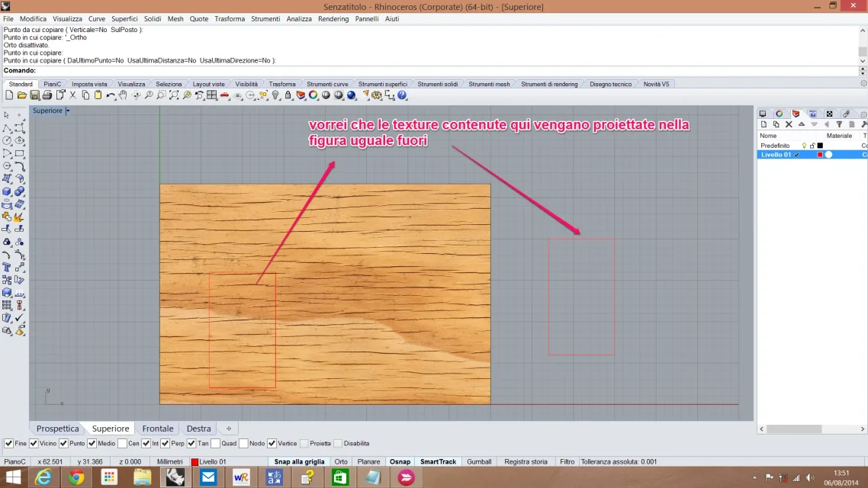Click the Explode tool in the left sidebar
This screenshot has width=868, height=488.
coord(19,217)
